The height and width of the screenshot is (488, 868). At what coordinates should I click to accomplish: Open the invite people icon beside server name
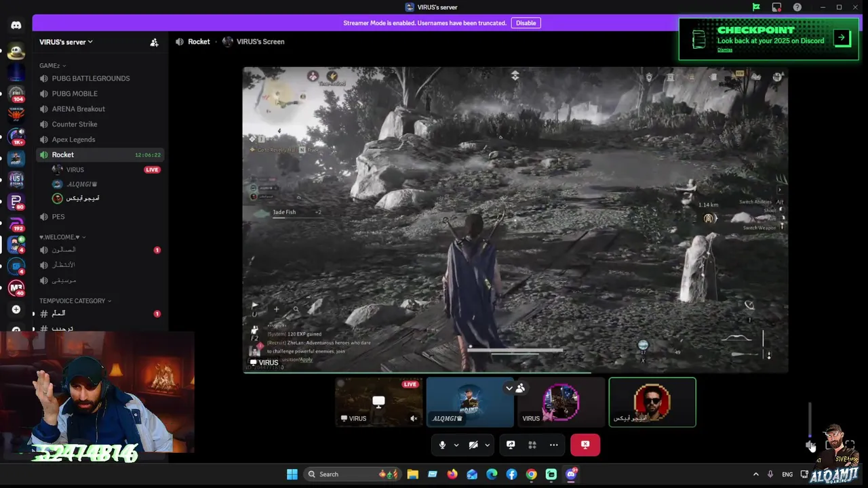154,42
